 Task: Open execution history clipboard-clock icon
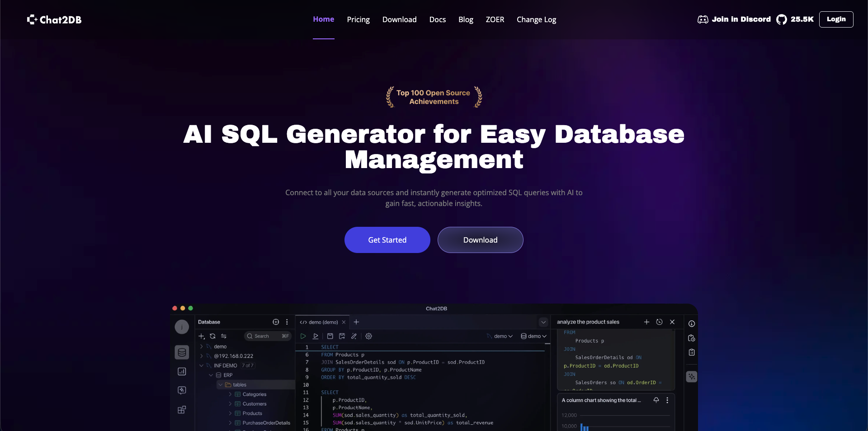(x=692, y=338)
